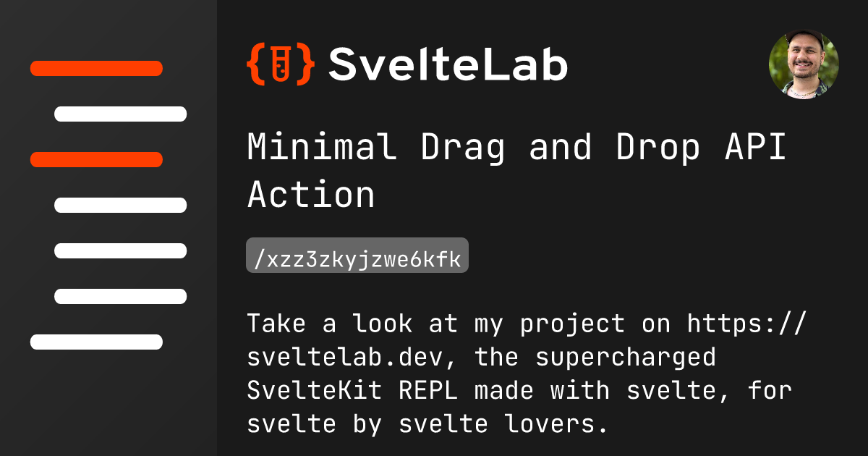Screen dimensions: 868x456
Task: Click the white line between the two orange lines
Action: click(120, 114)
